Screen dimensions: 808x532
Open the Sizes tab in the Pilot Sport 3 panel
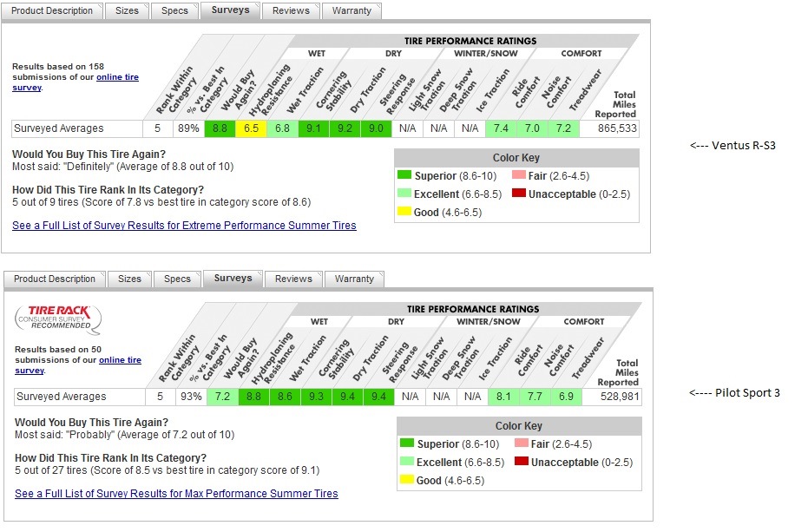click(129, 279)
